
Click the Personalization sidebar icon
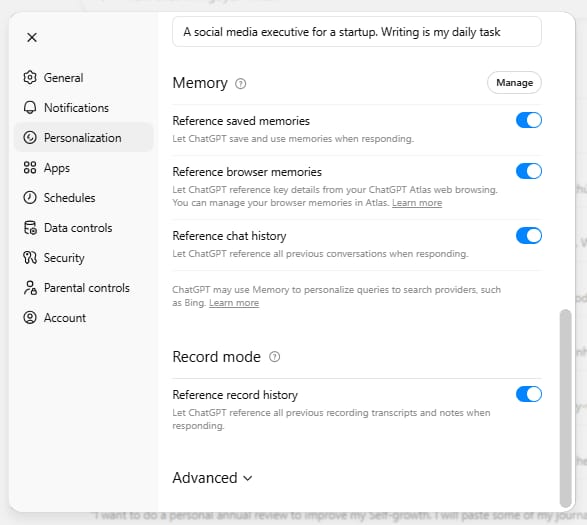[30, 137]
